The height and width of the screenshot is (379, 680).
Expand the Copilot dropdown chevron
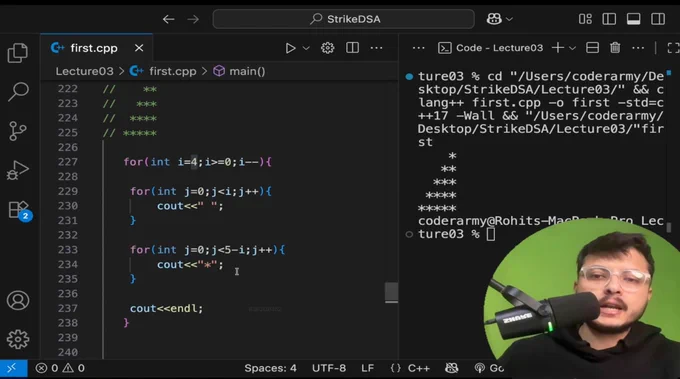[510, 19]
